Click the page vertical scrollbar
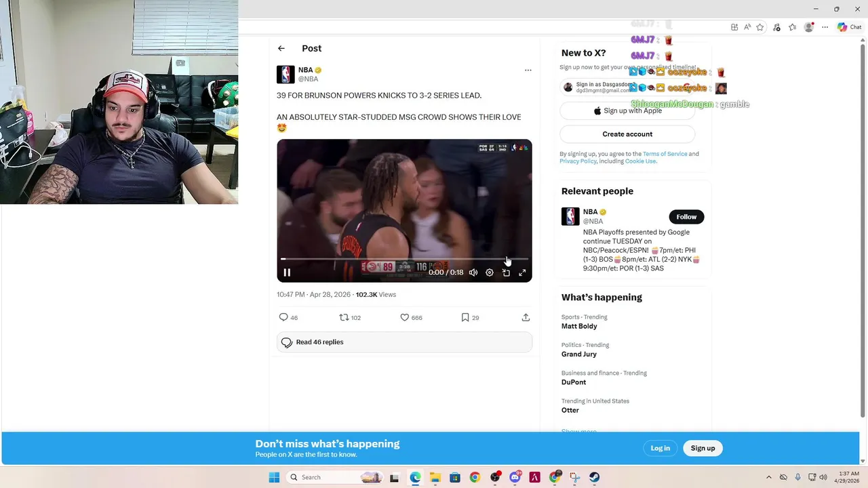The height and width of the screenshot is (488, 868). click(863, 230)
